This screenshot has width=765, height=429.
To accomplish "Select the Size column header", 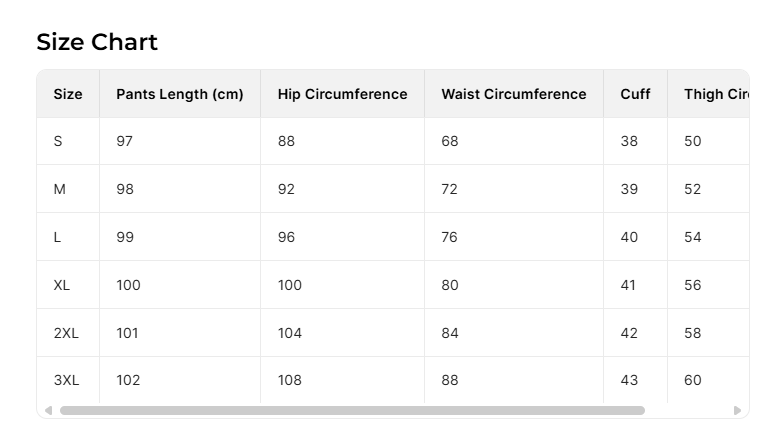I will 68,94.
